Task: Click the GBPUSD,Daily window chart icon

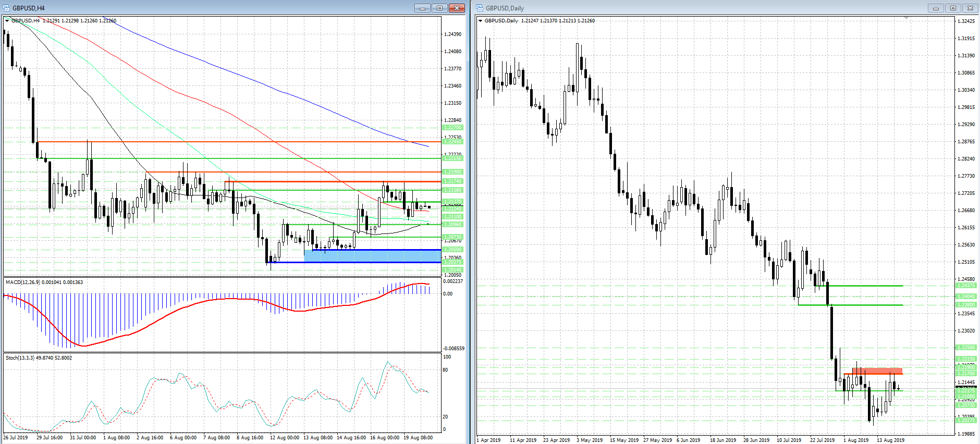Action: pyautogui.click(x=480, y=8)
